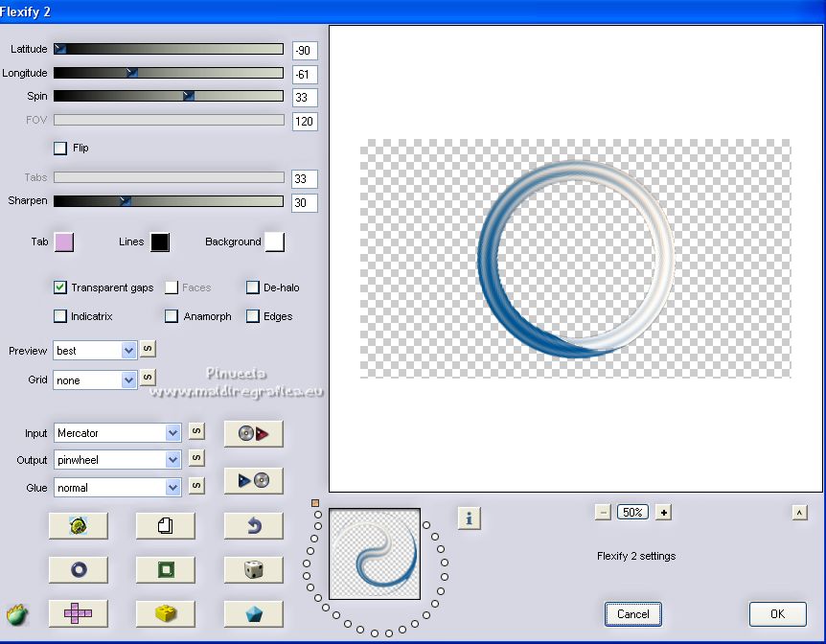
Task: Toggle the Faces checkbox
Action: 172,287
